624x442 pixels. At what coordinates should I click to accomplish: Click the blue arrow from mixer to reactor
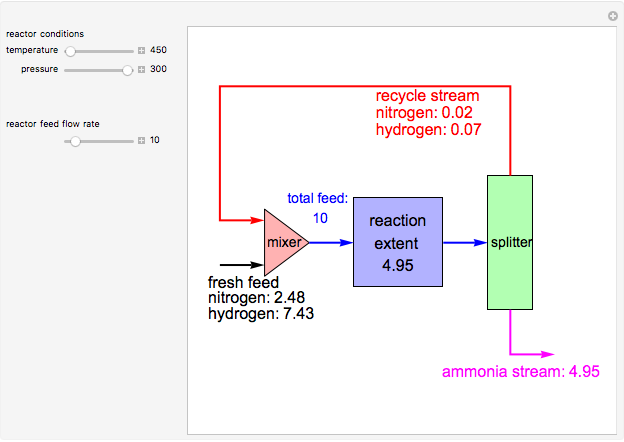click(x=331, y=242)
